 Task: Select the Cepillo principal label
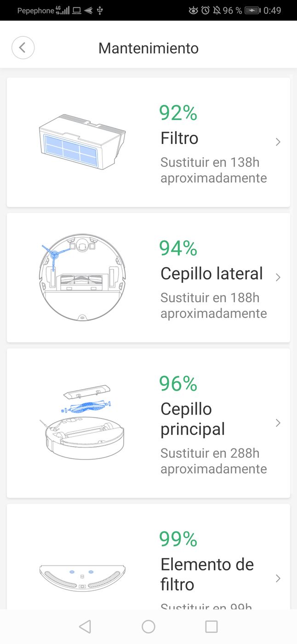[193, 419]
